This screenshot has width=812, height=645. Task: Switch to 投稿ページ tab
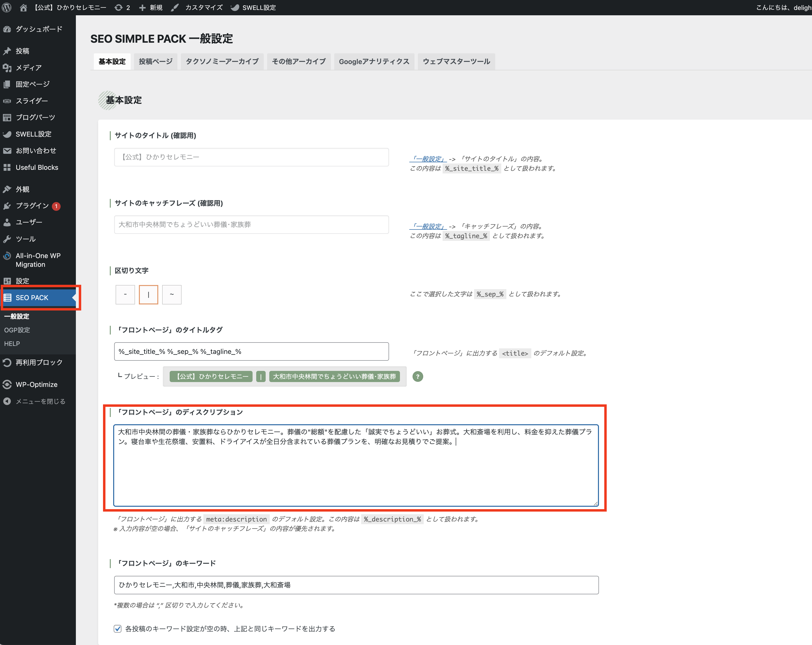coord(156,61)
